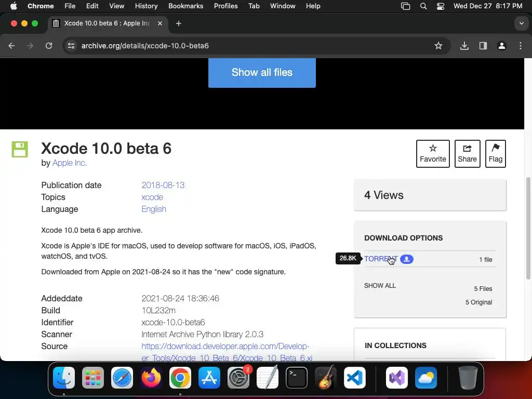Open Terminal from the Dock
532x399 pixels.
297,378
